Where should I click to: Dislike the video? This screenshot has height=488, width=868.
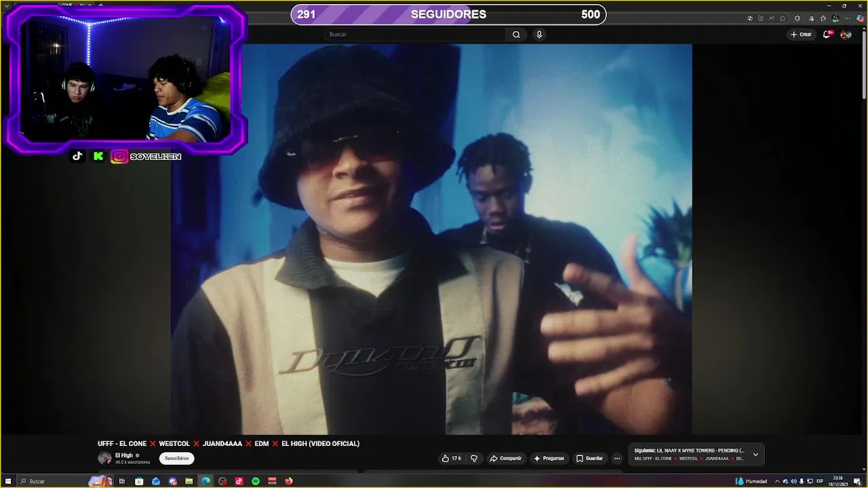click(474, 458)
